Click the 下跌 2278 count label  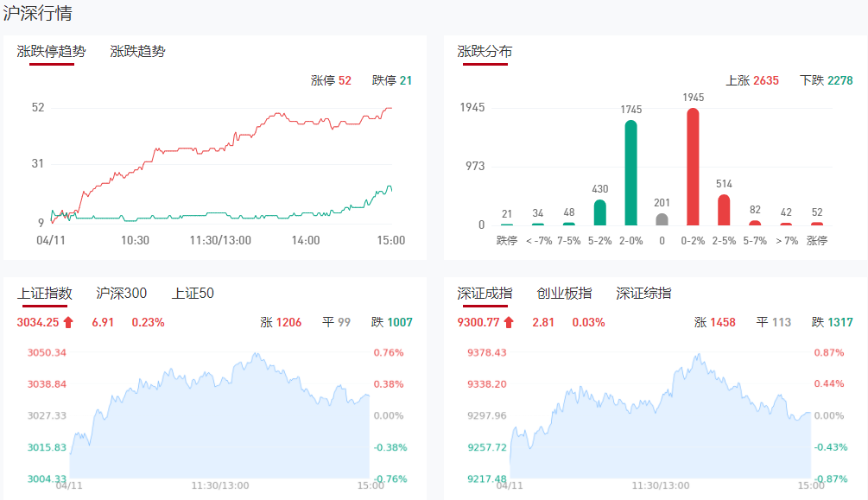827,80
